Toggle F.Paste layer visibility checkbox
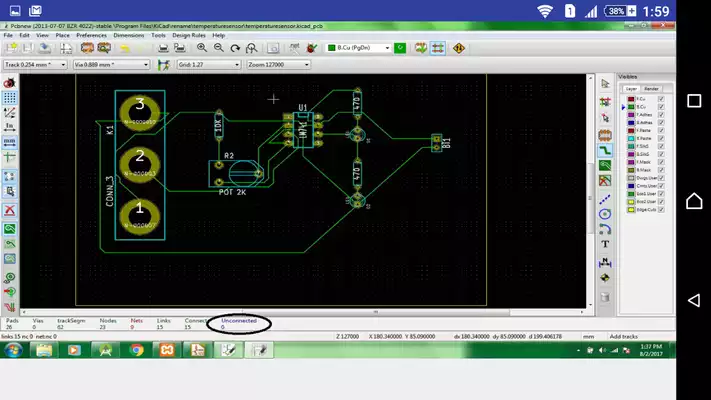711x400 pixels. [661, 131]
